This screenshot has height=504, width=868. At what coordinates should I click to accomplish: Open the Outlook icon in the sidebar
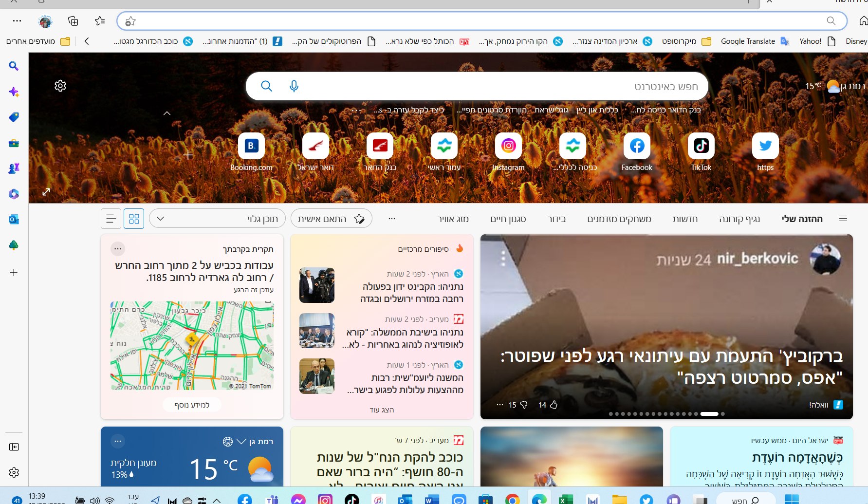[x=14, y=220]
